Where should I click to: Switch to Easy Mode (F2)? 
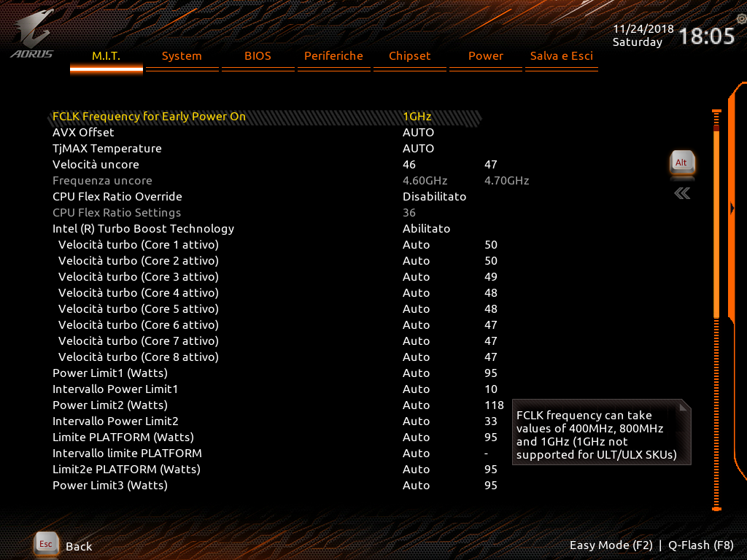(x=611, y=545)
